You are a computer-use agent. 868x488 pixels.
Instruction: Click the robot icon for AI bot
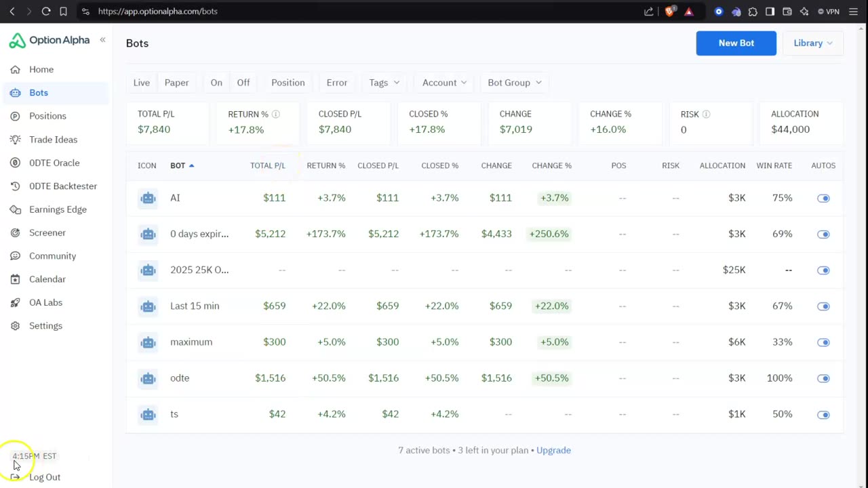[148, 198]
